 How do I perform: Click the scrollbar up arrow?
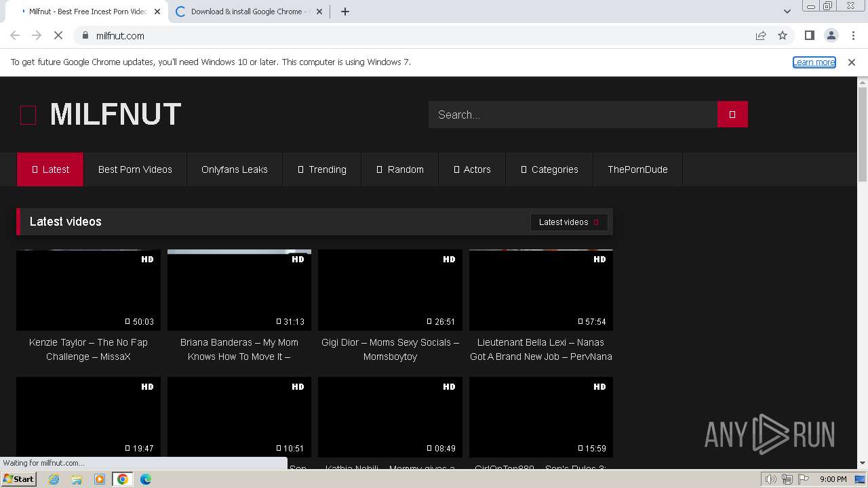[x=863, y=82]
